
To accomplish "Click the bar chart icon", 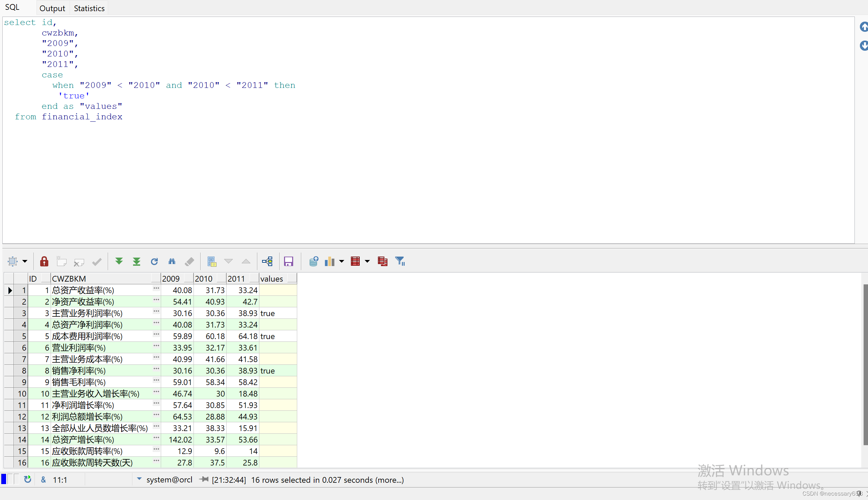I will click(x=329, y=261).
